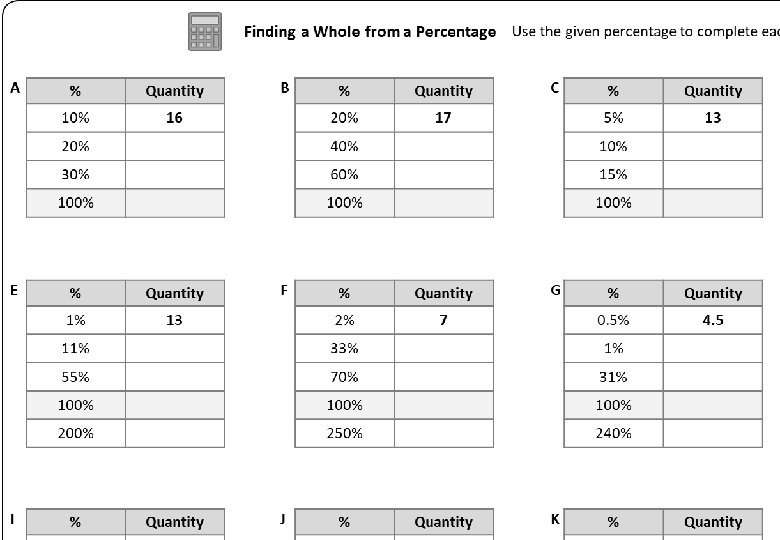Click table F's Quantity column header
The width and height of the screenshot is (780, 540).
[444, 293]
